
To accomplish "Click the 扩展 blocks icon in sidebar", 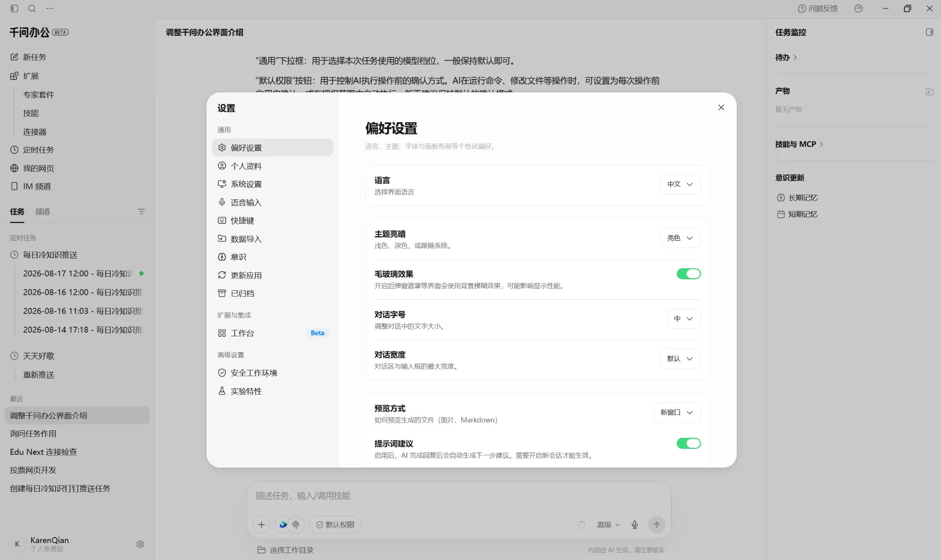I will (14, 76).
